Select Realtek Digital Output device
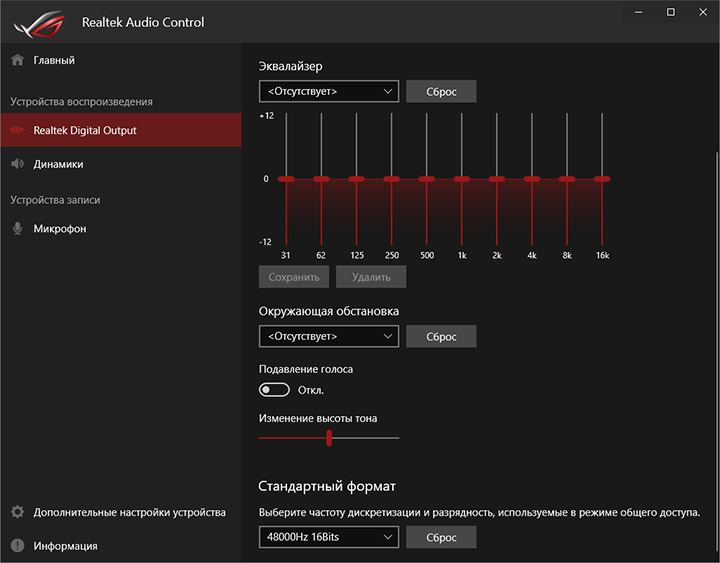The height and width of the screenshot is (563, 720). click(x=121, y=130)
